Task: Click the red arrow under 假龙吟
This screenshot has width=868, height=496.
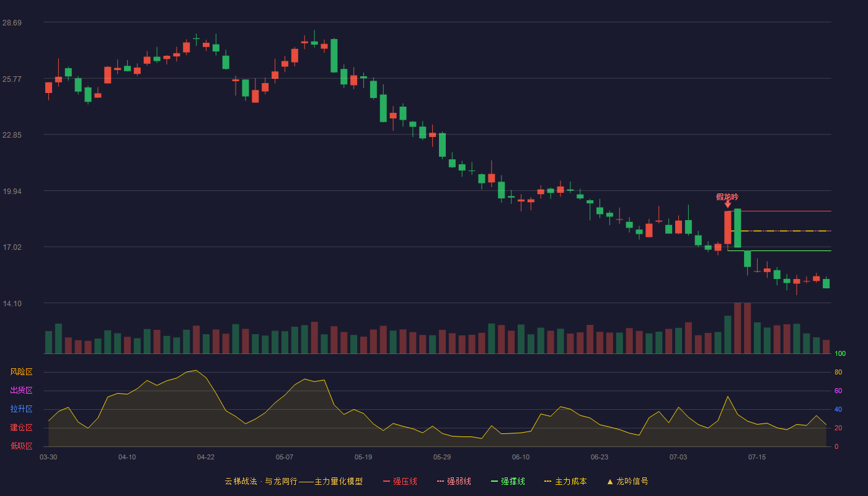Action: pyautogui.click(x=728, y=205)
